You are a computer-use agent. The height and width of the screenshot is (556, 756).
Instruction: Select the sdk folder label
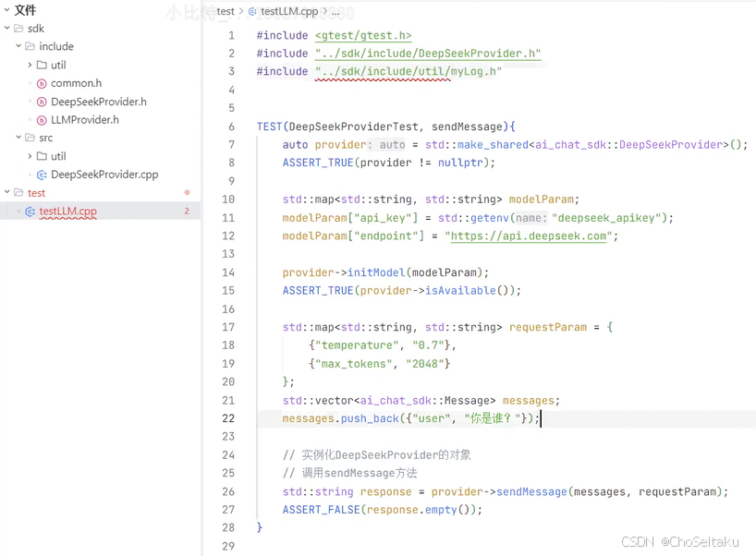pos(36,29)
